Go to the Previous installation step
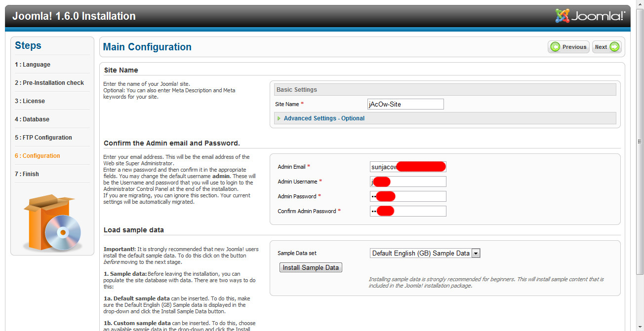Image resolution: width=644 pixels, height=331 pixels. pos(568,47)
